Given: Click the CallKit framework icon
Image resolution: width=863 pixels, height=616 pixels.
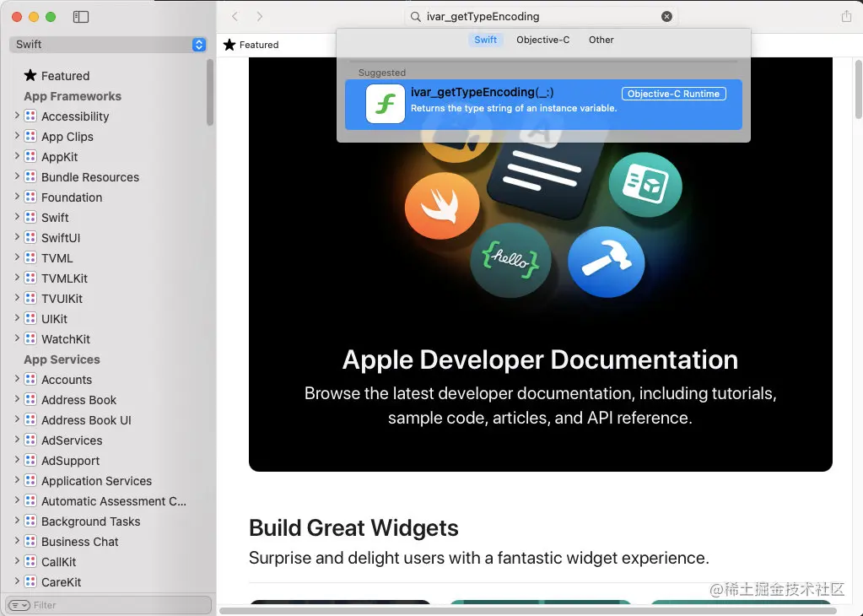Looking at the screenshot, I should (31, 562).
